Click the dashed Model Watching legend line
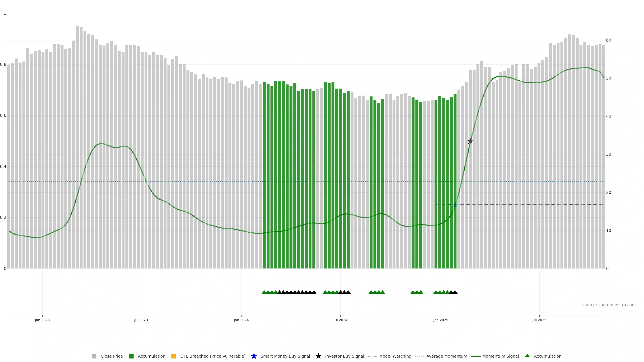 pyautogui.click(x=372, y=356)
